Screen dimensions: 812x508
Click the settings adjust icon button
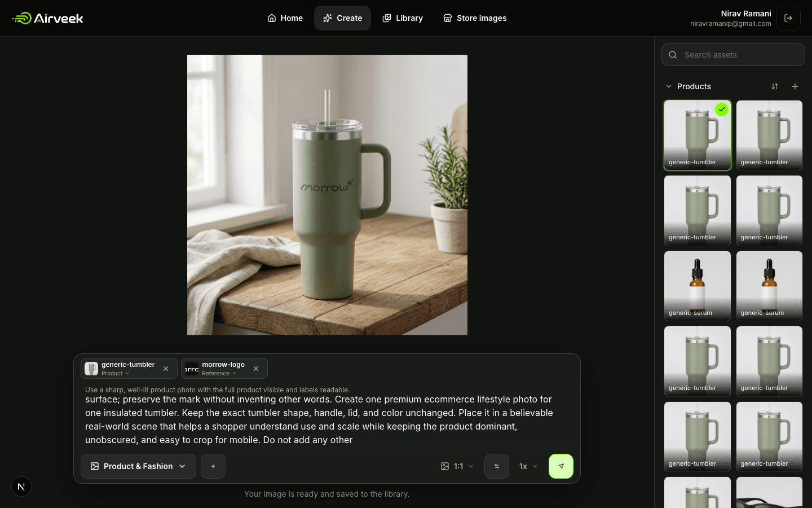pos(497,466)
